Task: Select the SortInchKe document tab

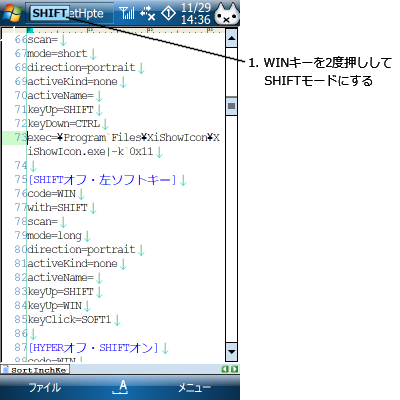Action: 35,369
